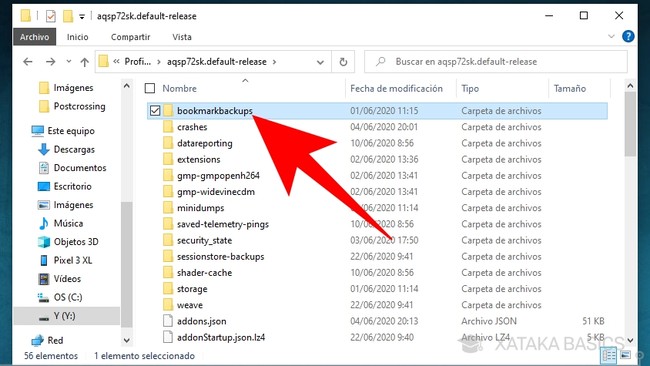
Task: Open Imágenes under Este equipo
Action: [x=73, y=205]
